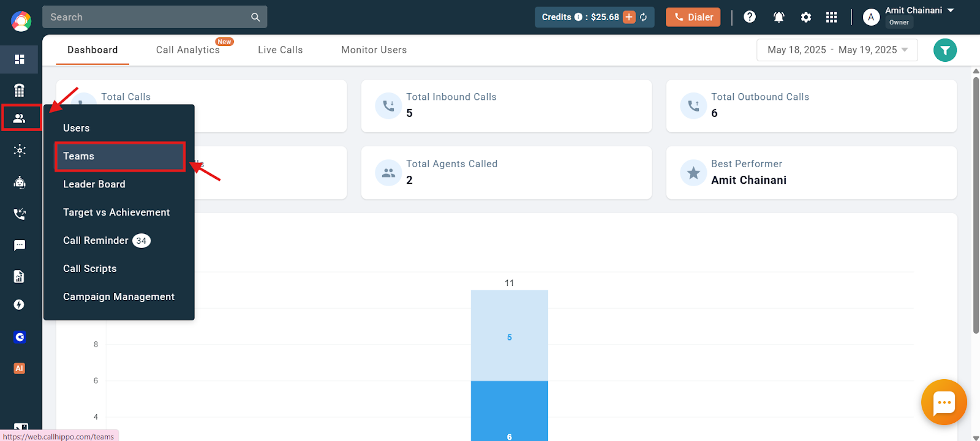Switch to the Live Calls tab
Viewport: 980px width, 441px height.
280,50
